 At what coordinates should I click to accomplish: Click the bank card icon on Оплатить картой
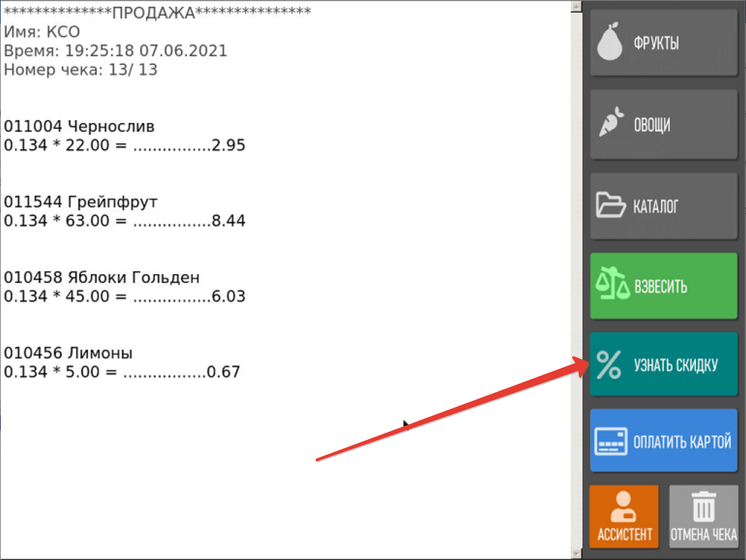pos(611,442)
